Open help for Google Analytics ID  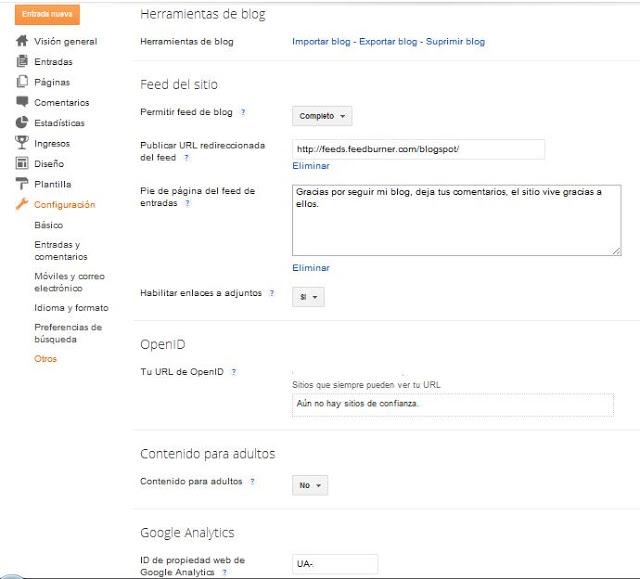coord(224,572)
